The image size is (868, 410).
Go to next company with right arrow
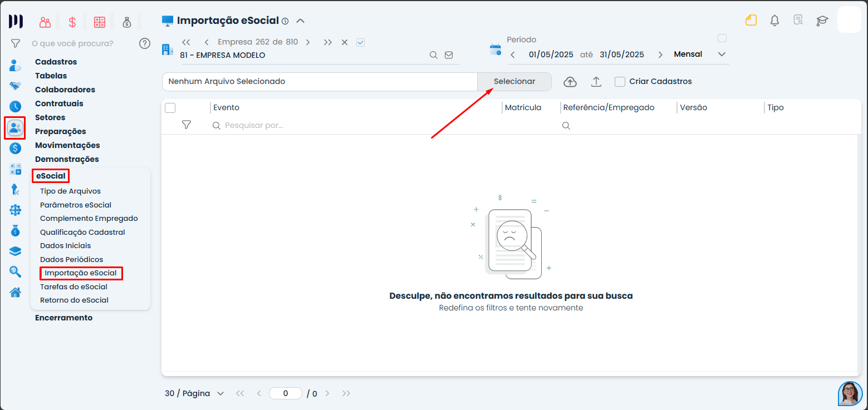pos(308,42)
